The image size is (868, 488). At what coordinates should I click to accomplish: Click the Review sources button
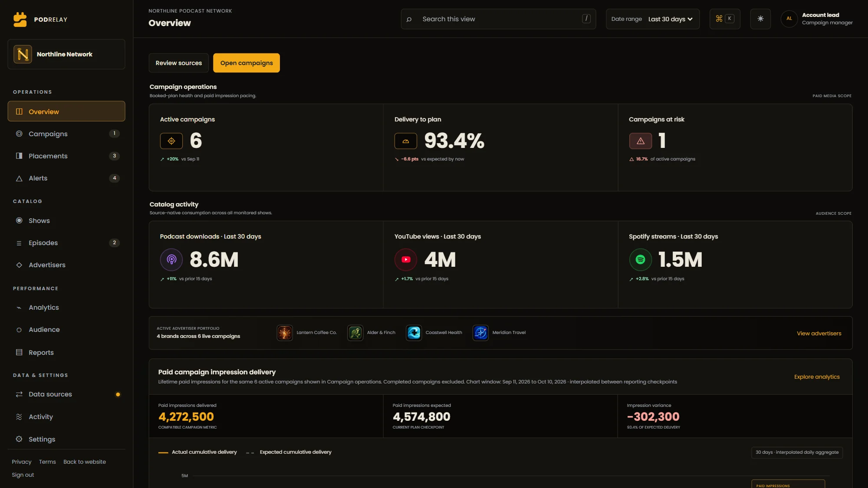tap(179, 63)
